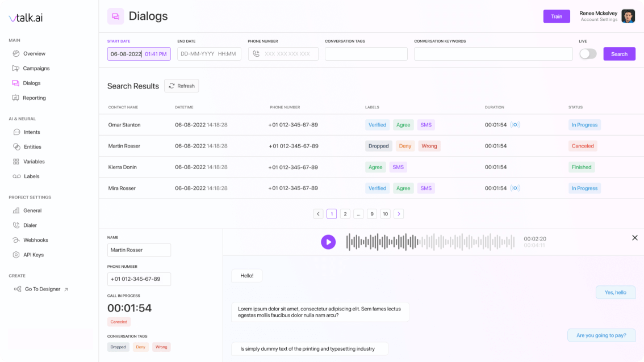
Task: Click the external link arrow beside Go To Designer
Action: point(66,289)
